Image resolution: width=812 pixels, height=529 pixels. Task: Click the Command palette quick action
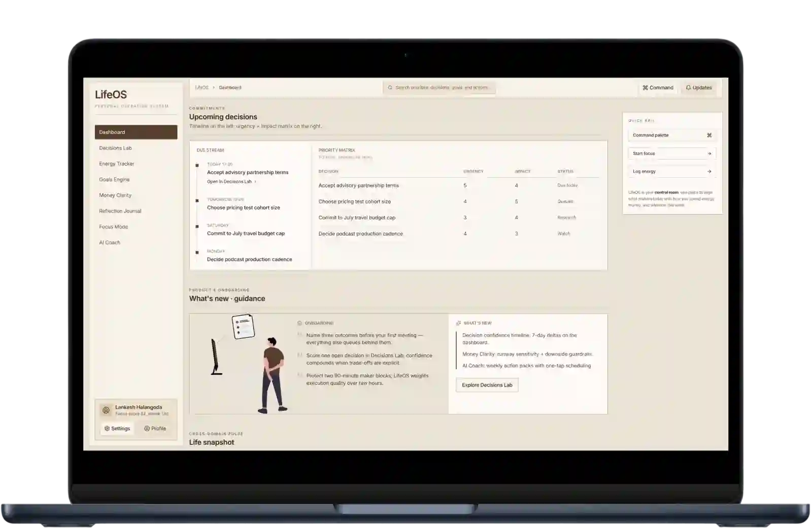point(672,135)
